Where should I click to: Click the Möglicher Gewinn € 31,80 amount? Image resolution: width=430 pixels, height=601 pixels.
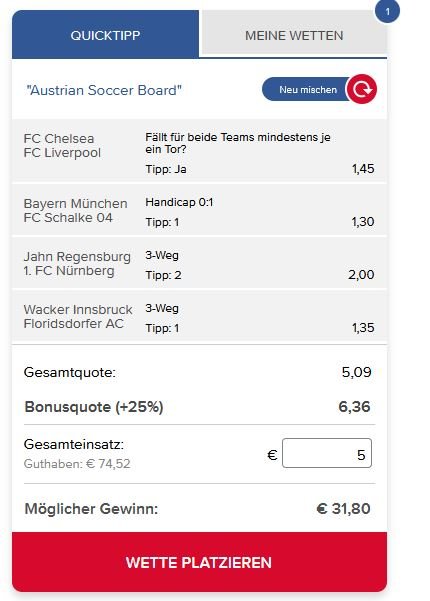pos(343,509)
